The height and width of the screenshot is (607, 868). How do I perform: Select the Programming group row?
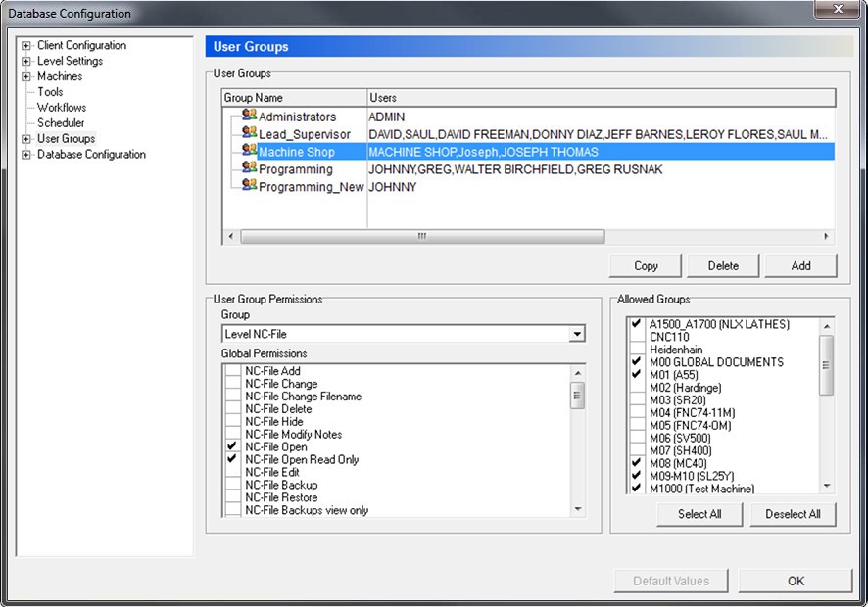pos(529,169)
